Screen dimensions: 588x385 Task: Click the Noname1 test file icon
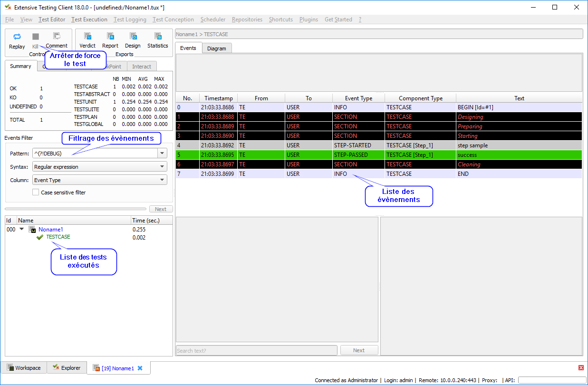point(32,230)
